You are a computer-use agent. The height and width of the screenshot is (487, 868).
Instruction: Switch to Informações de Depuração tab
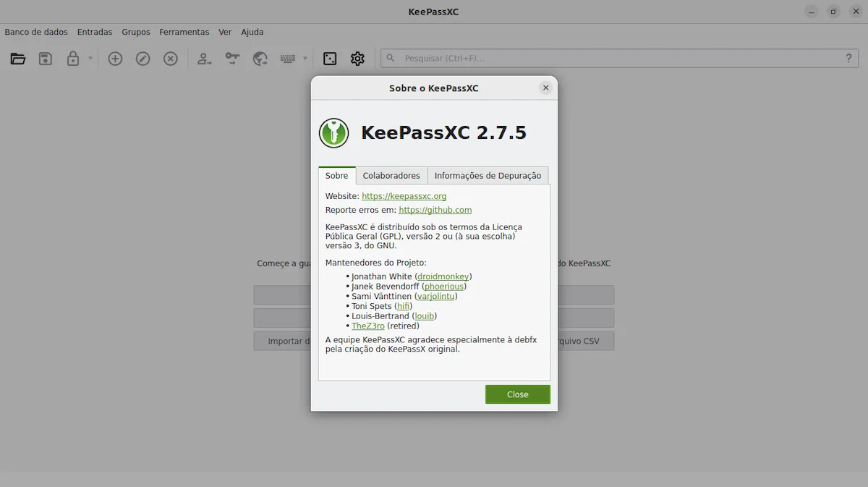488,176
